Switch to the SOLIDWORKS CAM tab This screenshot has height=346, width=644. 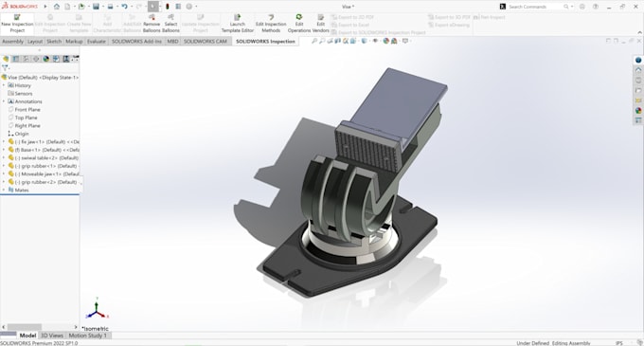tap(205, 42)
